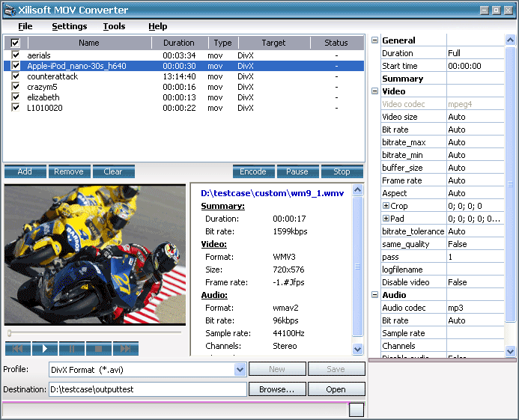Skip forward with fast-forward playback button
Image resolution: width=519 pixels, height=420 pixels.
(x=126, y=349)
